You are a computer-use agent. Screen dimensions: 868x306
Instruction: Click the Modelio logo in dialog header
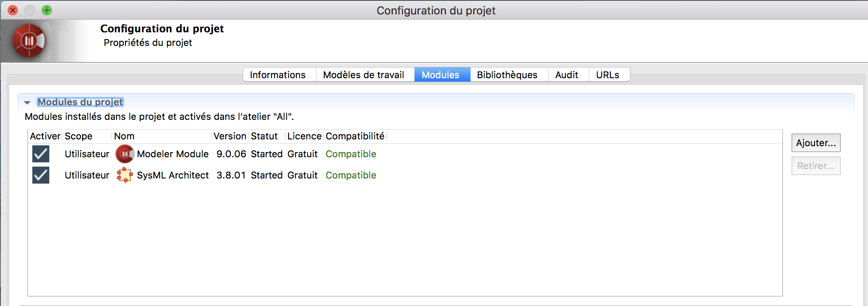point(28,41)
